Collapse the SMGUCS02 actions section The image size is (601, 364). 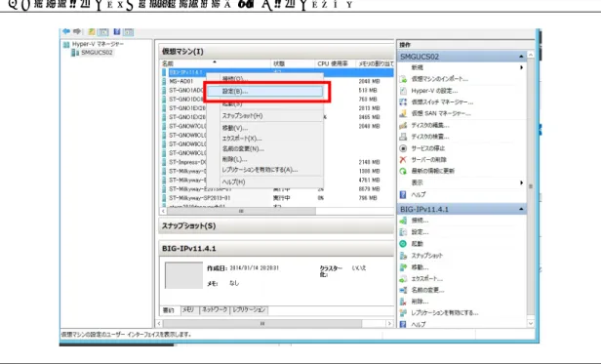[521, 57]
